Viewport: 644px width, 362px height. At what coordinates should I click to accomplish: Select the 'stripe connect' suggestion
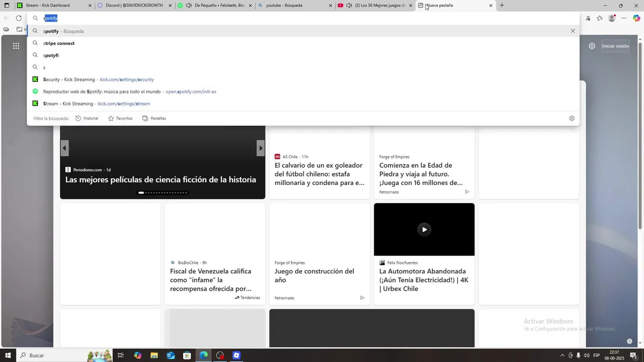click(x=303, y=43)
